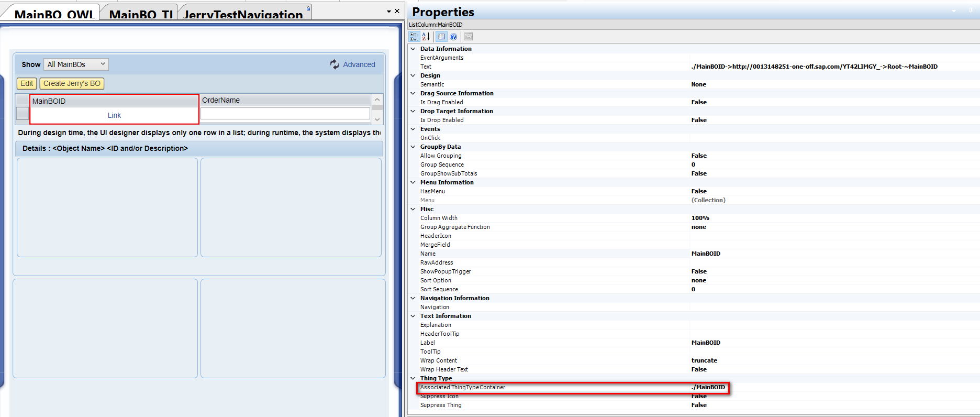Select the EventArguments property row
The width and height of the screenshot is (980, 417).
tap(694, 58)
